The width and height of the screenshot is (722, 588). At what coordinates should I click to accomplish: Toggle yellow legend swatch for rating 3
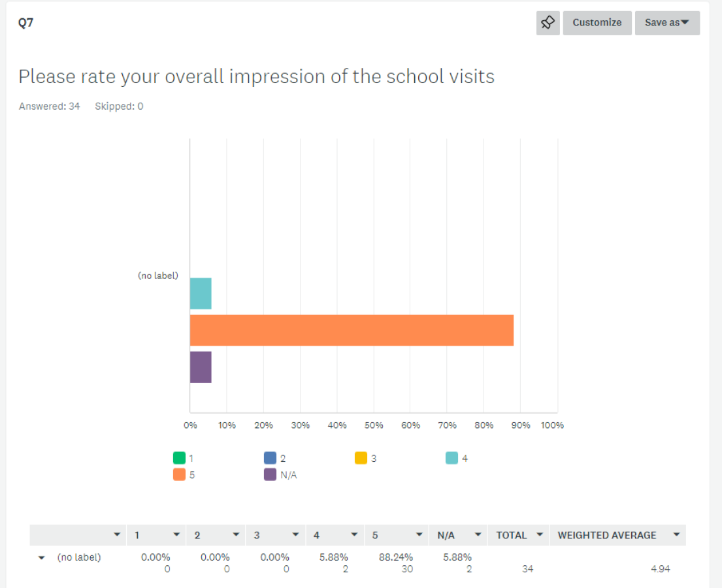click(361, 458)
